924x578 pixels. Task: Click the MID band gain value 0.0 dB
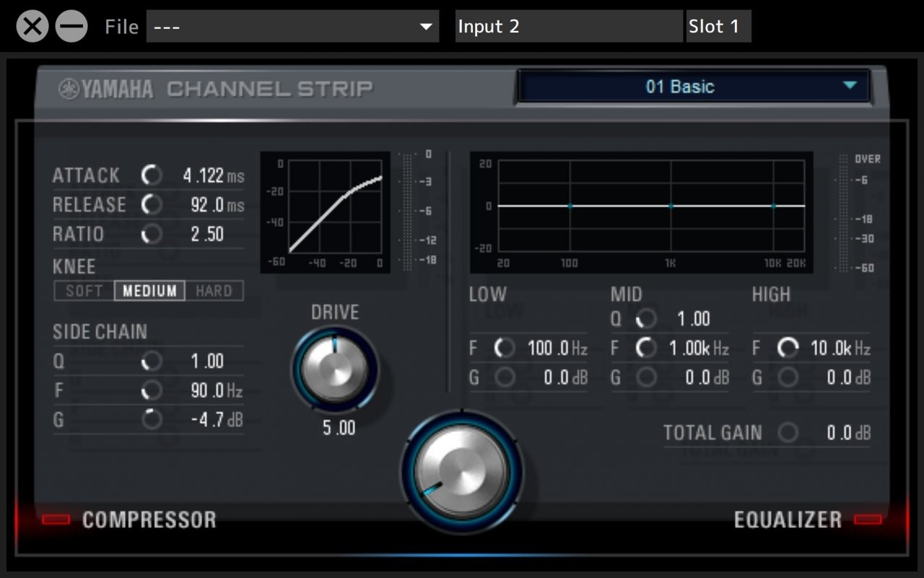pyautogui.click(x=707, y=377)
